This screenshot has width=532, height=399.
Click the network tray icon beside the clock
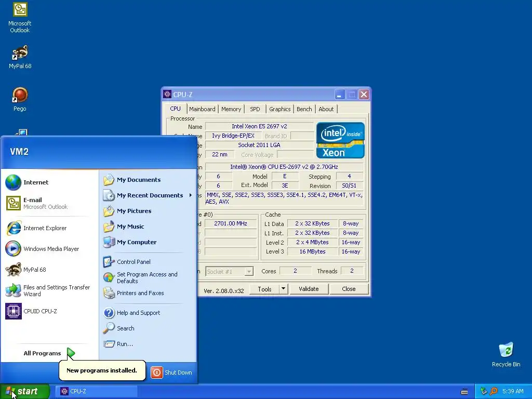pyautogui.click(x=484, y=391)
